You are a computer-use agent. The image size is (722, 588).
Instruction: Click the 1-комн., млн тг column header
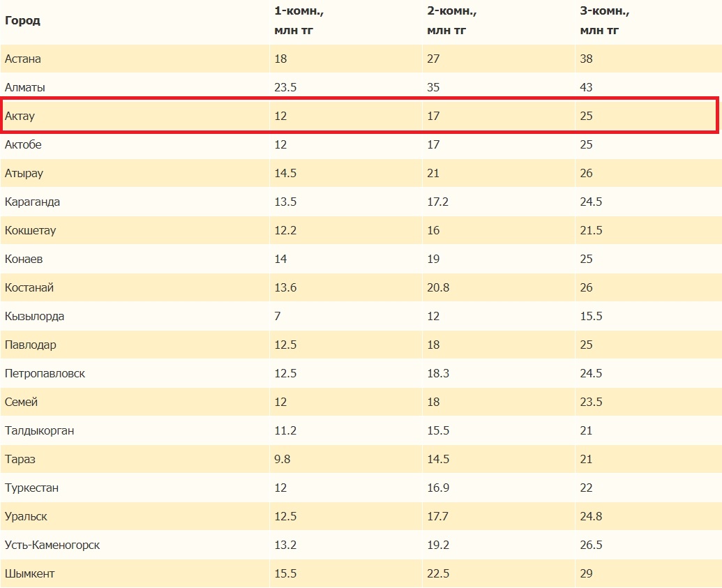(299, 20)
